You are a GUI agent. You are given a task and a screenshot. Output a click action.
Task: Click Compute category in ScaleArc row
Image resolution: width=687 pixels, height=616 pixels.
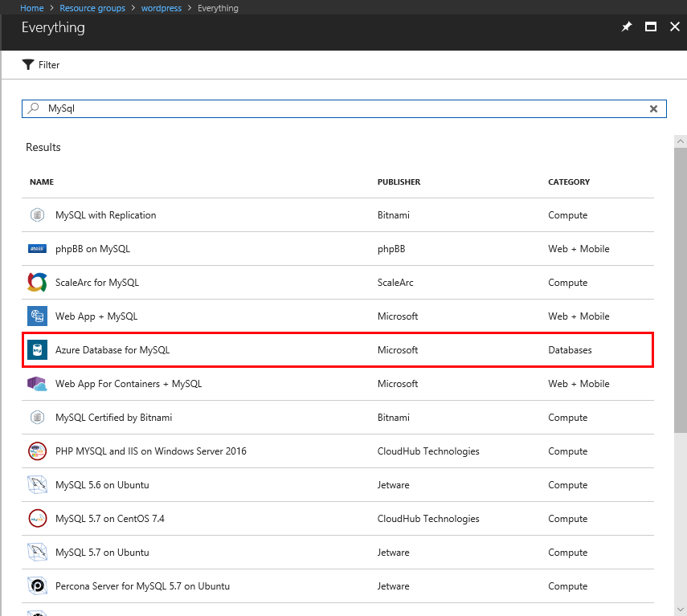(x=568, y=283)
